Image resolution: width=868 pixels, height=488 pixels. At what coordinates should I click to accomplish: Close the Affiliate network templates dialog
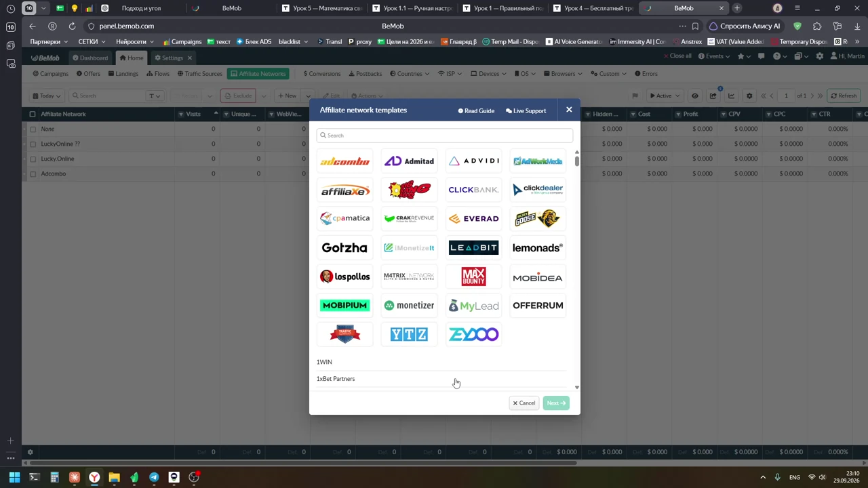coord(569,110)
